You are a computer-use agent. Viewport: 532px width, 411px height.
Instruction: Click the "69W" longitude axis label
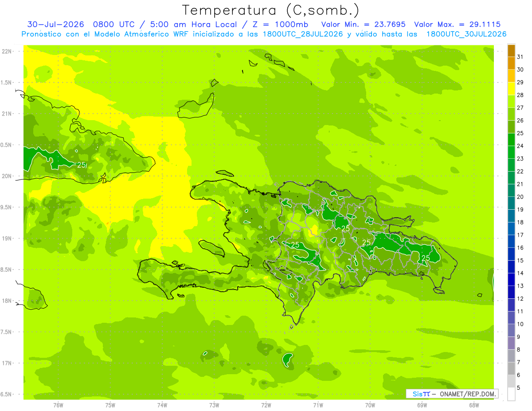tap(422, 405)
